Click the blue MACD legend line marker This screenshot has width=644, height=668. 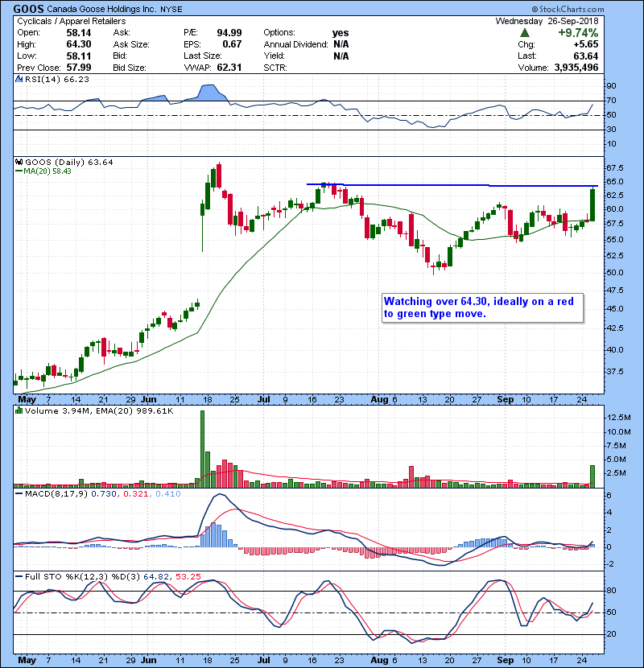19,494
